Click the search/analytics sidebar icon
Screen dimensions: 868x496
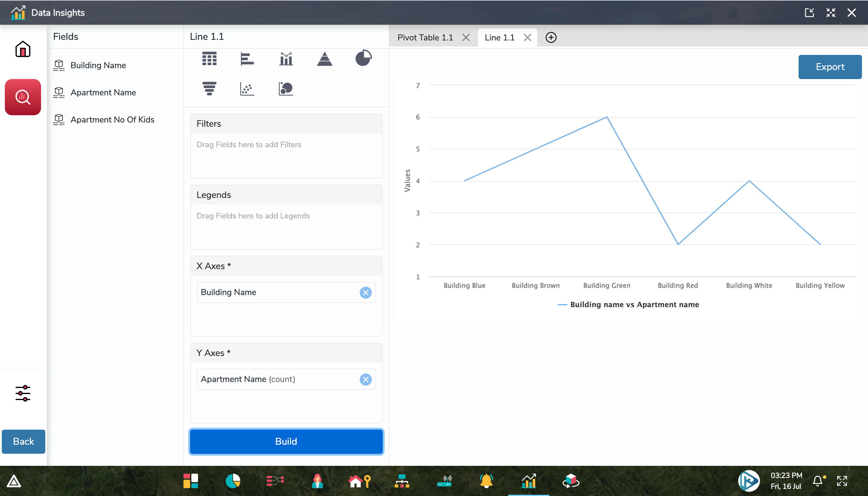(23, 97)
